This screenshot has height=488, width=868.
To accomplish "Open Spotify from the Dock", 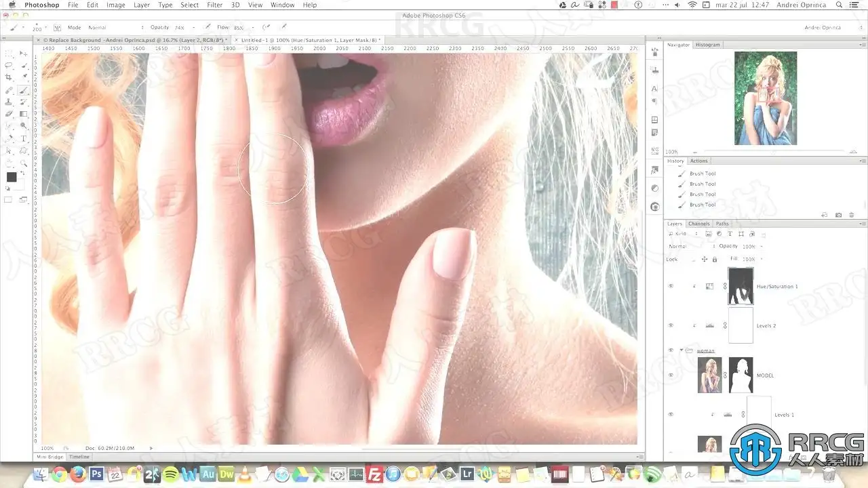I will (x=170, y=474).
